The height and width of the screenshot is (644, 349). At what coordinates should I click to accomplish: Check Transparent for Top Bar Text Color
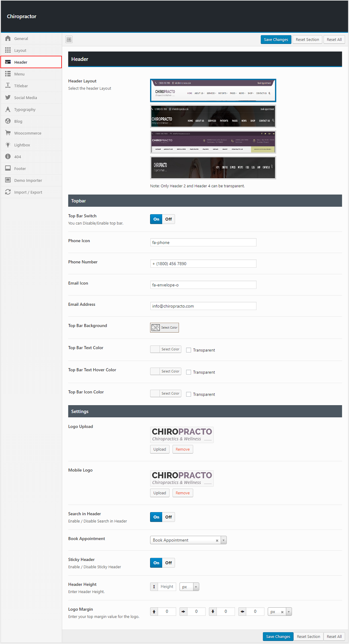tap(189, 350)
